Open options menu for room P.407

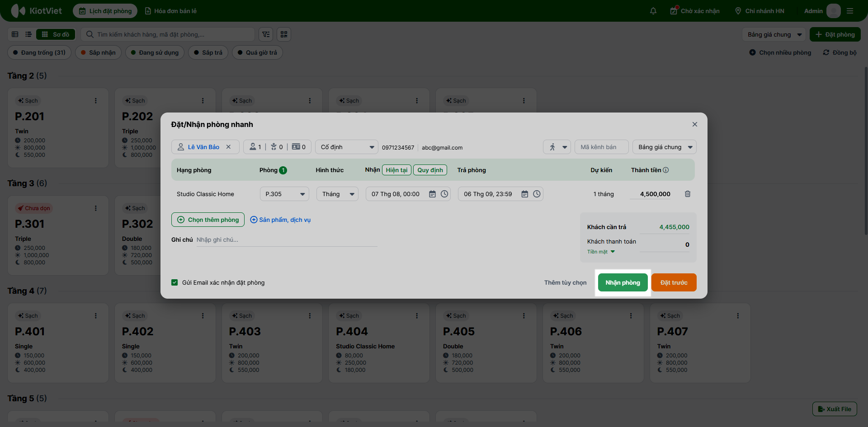(738, 316)
